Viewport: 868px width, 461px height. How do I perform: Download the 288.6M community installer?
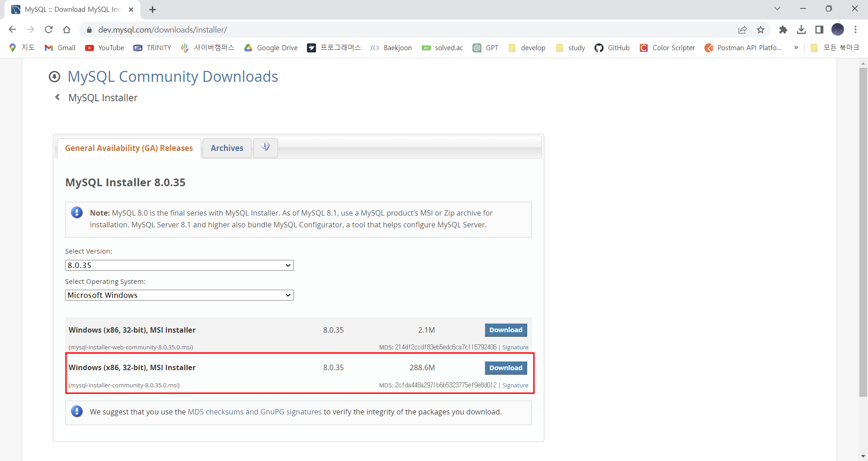tap(506, 368)
